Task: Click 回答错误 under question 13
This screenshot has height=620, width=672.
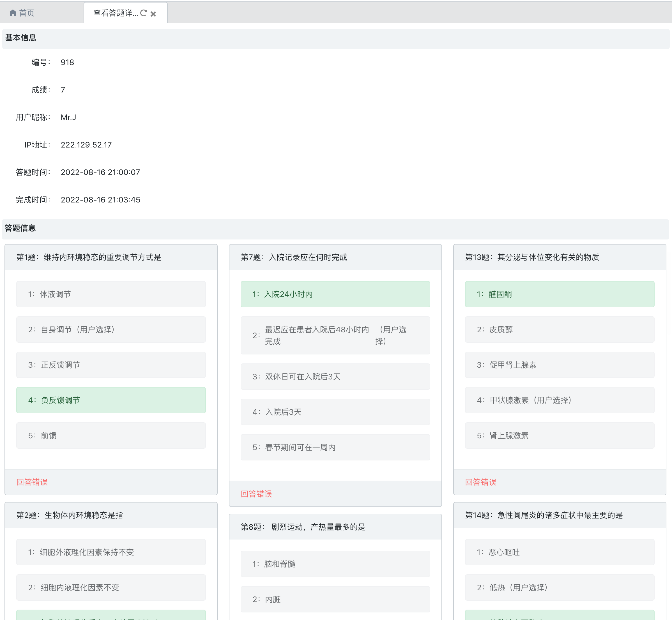Action: tap(480, 482)
